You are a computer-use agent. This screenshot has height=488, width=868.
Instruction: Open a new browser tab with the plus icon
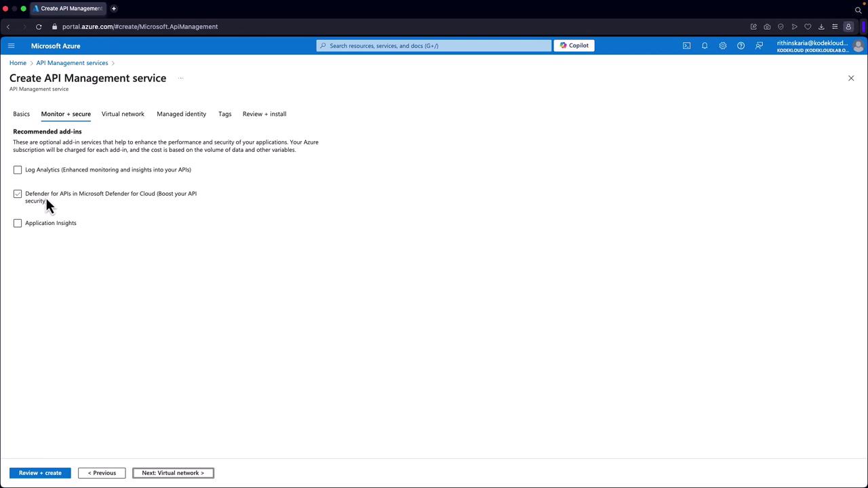pos(114,8)
